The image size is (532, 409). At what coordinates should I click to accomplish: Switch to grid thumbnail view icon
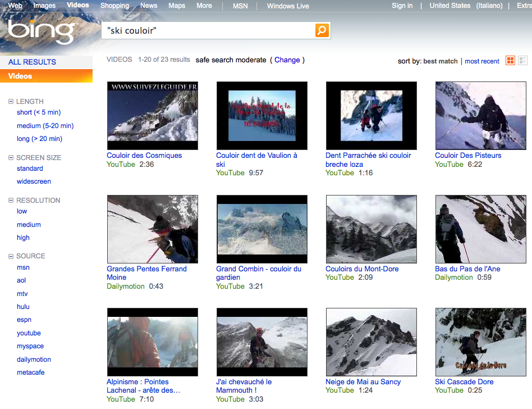[510, 61]
